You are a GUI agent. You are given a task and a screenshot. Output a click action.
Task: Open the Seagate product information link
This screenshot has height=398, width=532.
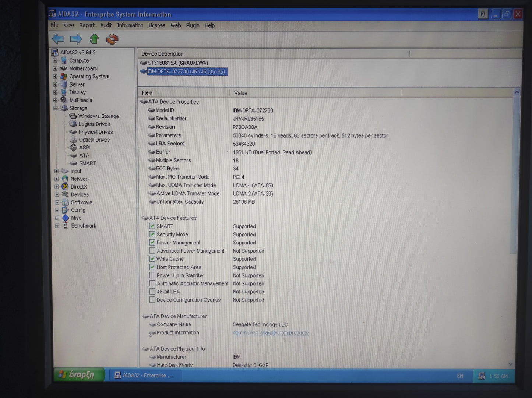click(x=271, y=333)
